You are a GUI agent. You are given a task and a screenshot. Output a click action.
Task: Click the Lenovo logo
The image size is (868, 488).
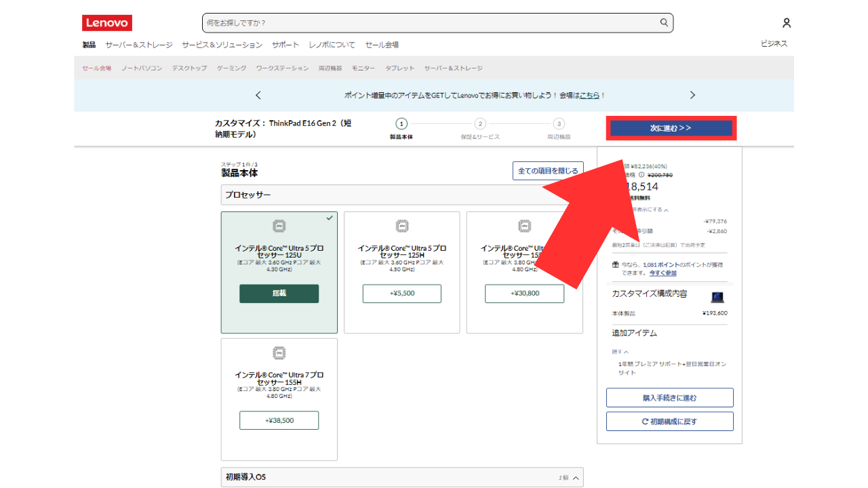click(x=107, y=23)
